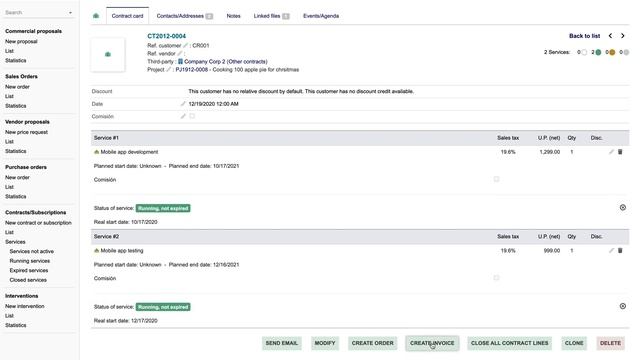The image size is (640, 360).
Task: Edit Mobile app development line pencil
Action: pos(611,152)
